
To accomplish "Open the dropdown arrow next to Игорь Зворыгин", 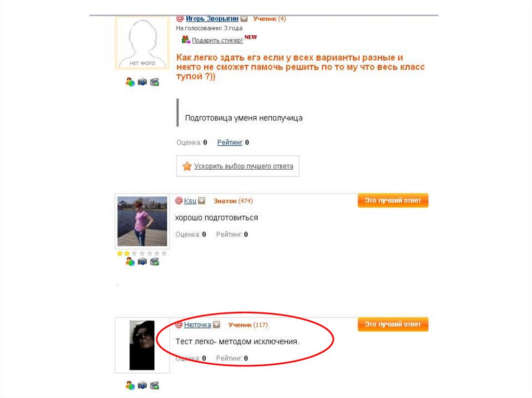I will (x=244, y=19).
